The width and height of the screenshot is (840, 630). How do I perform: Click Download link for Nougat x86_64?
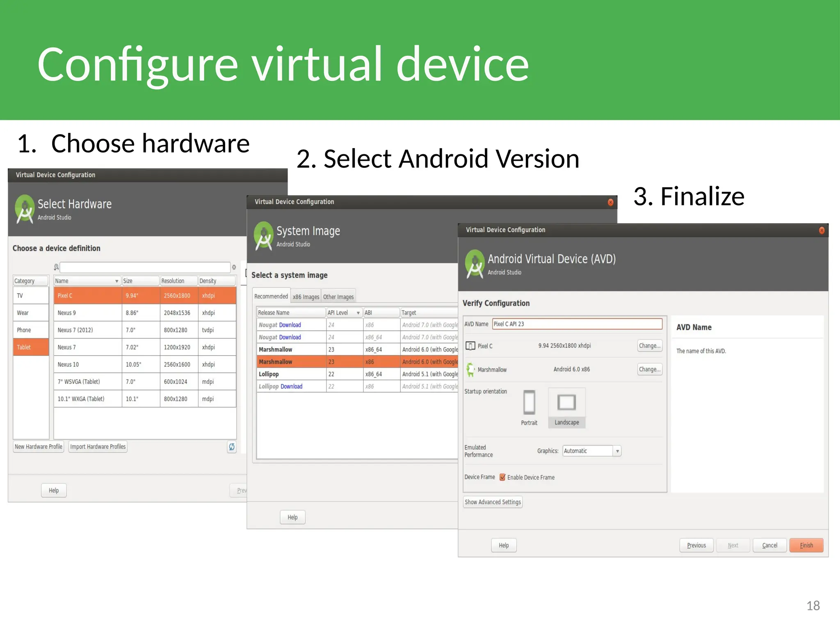point(290,337)
